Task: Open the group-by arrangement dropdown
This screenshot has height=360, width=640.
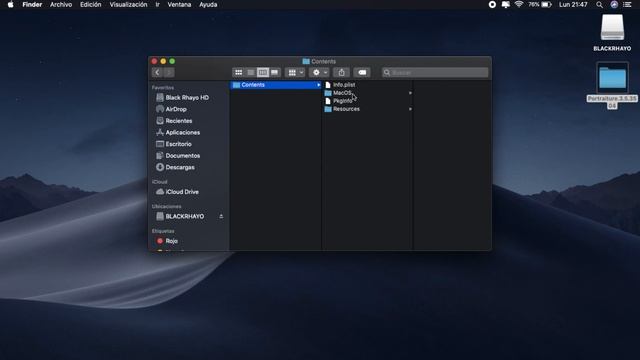Action: (x=296, y=72)
